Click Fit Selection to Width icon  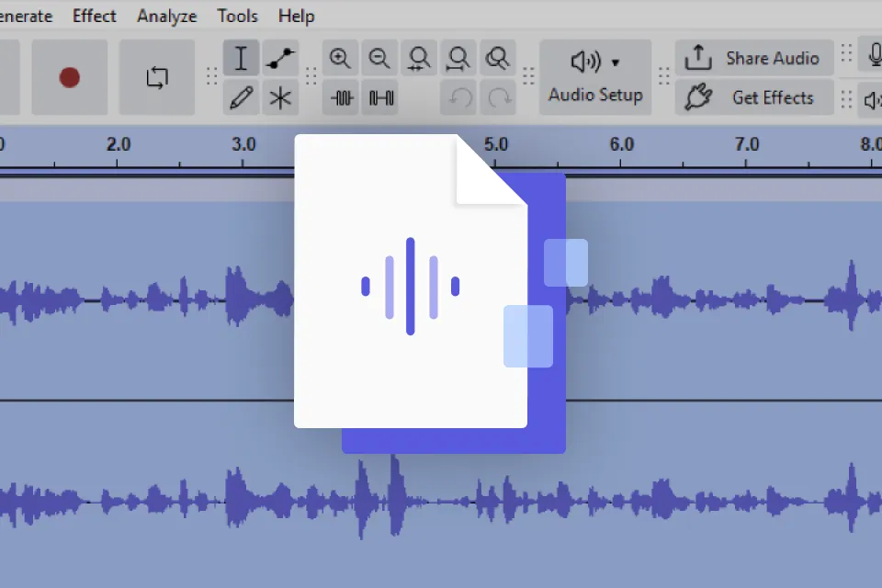tap(419, 57)
